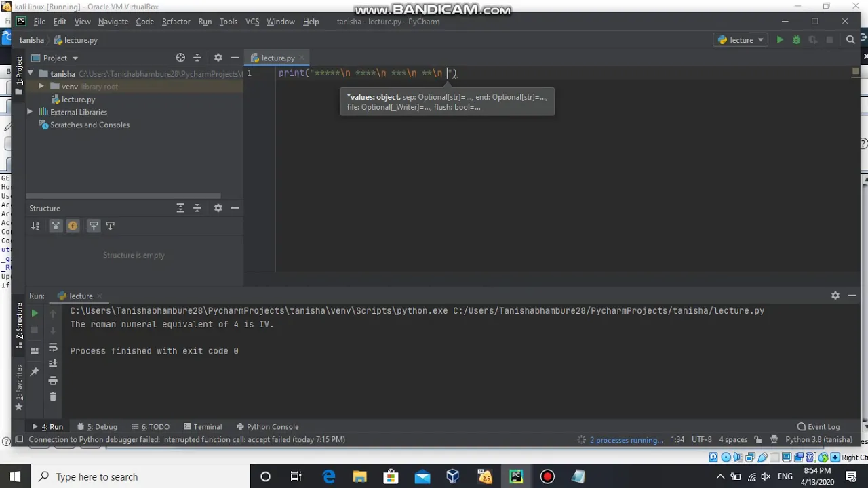Toggle scroll to end in Run console
868x488 pixels.
[x=53, y=363]
